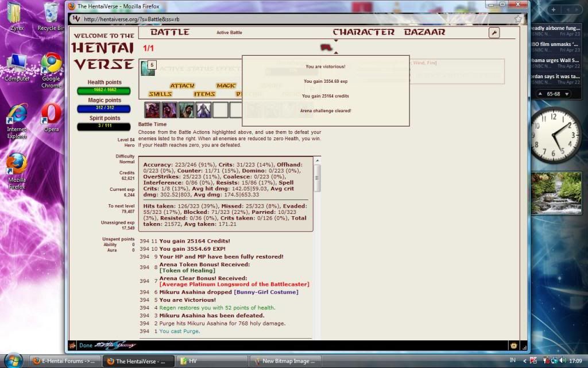
Task: Switch to The HentaiVerse taskbar button
Action: click(x=138, y=361)
